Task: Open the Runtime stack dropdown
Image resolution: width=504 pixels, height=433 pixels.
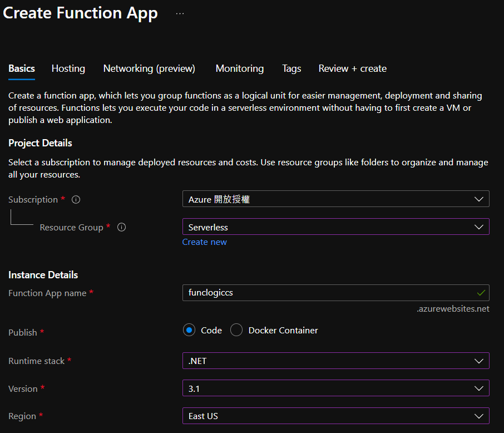Action: click(x=335, y=361)
